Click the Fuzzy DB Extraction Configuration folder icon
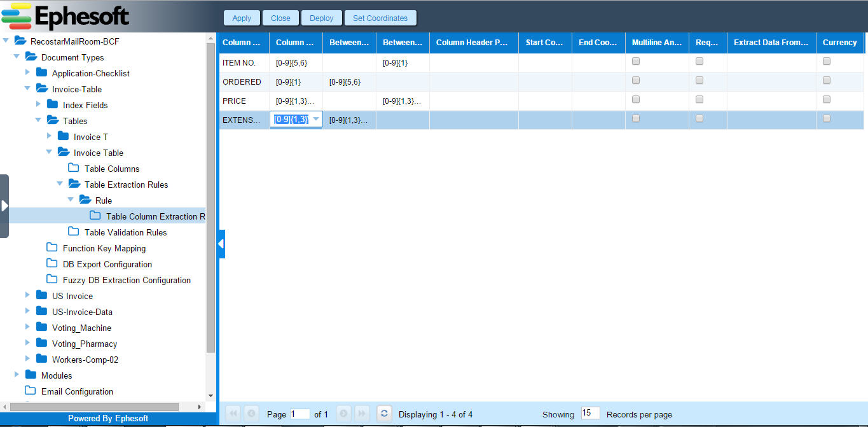The image size is (868, 427). click(x=52, y=280)
